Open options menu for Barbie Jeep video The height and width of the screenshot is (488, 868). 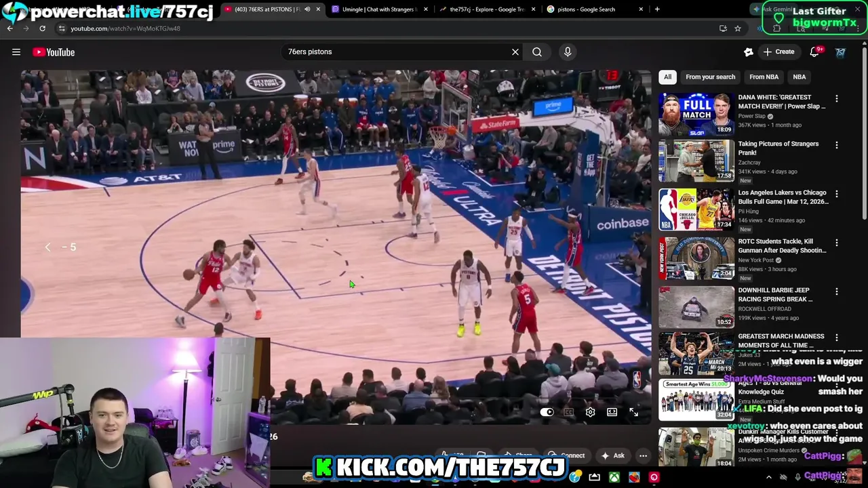coord(836,291)
